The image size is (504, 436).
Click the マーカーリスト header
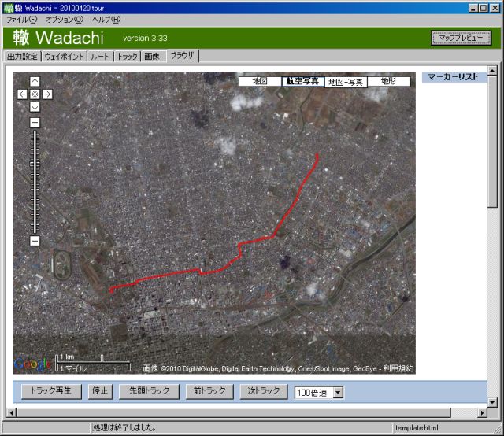click(x=454, y=77)
